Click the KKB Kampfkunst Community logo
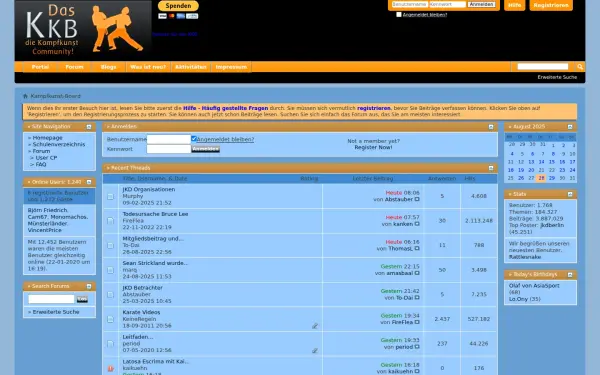Screen dimensions: 600x375 pyautogui.click(x=83, y=30)
